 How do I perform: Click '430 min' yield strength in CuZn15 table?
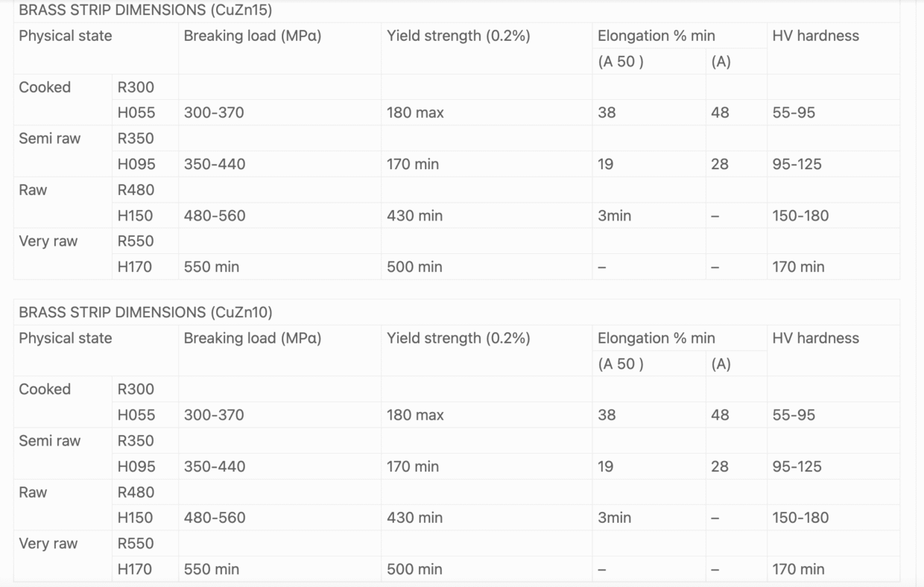(414, 216)
